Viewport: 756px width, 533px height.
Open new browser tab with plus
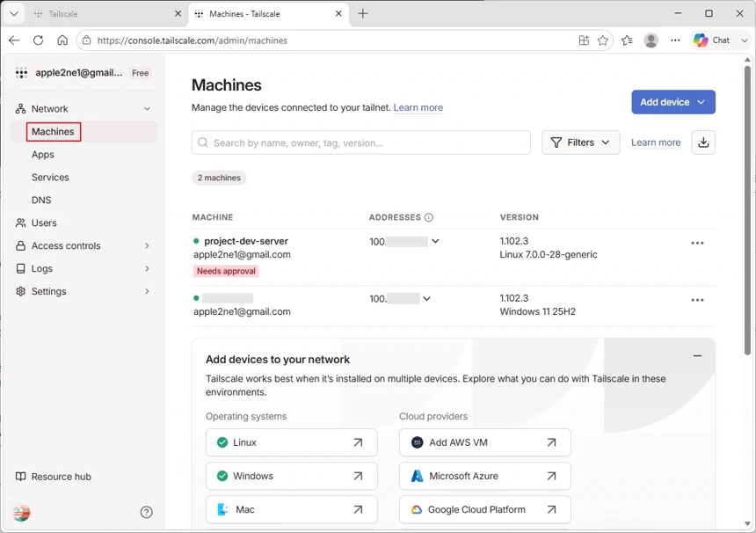point(363,13)
